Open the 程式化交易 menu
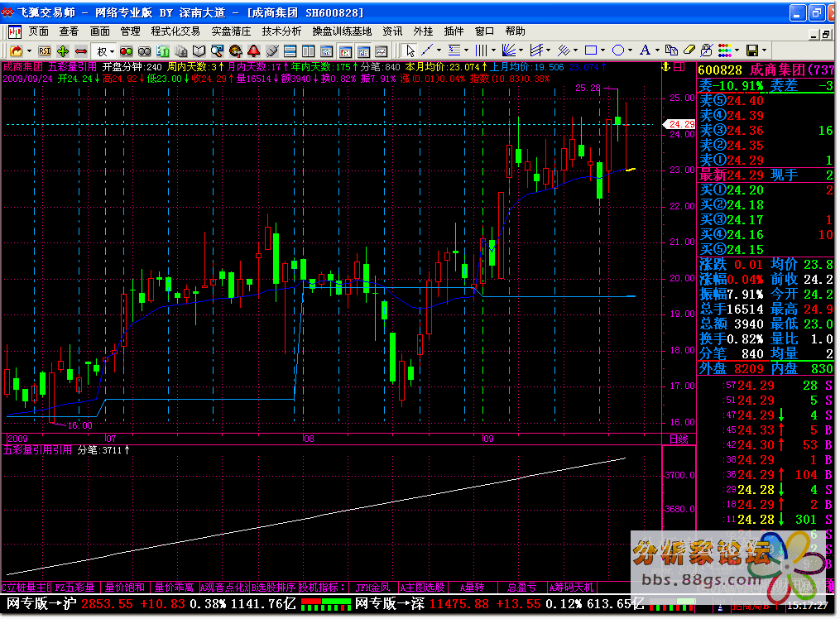The image size is (840, 619). coord(175,31)
